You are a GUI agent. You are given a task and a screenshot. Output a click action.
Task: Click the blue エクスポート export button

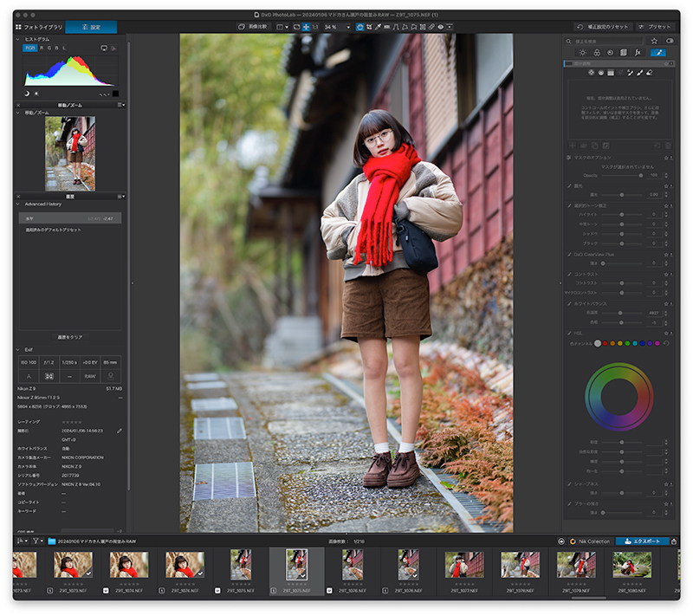point(643,541)
